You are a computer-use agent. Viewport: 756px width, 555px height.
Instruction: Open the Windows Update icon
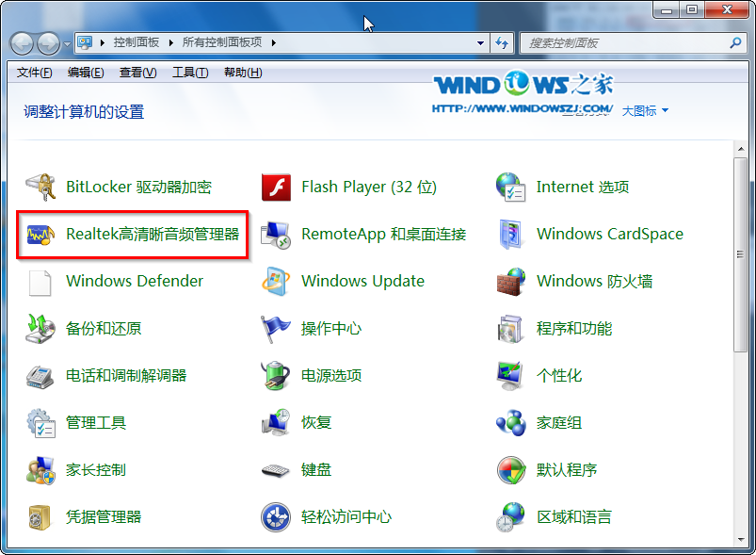coord(275,282)
